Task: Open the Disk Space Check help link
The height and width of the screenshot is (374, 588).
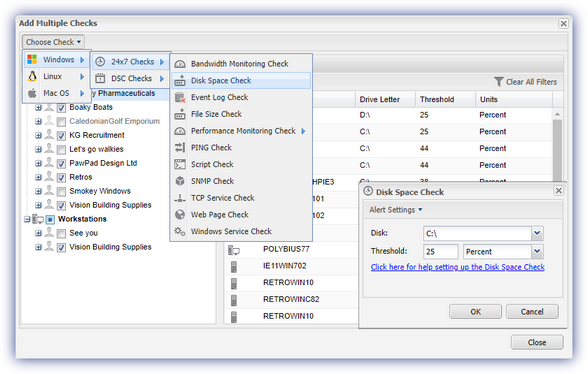Action: (x=458, y=267)
